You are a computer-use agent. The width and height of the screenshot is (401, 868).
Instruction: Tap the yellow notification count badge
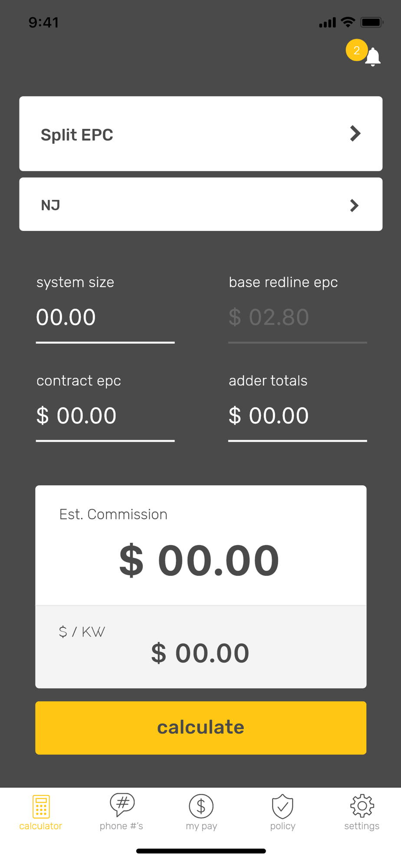pyautogui.click(x=356, y=50)
